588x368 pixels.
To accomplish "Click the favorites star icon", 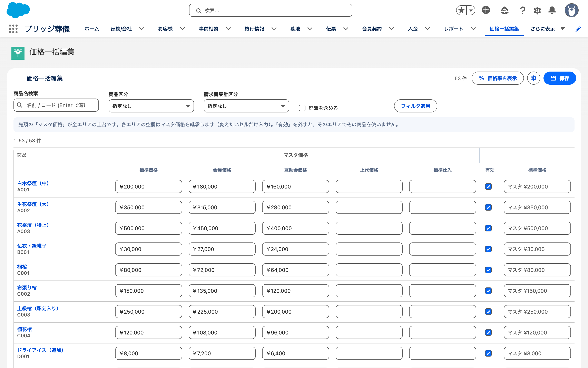I will 461,10.
